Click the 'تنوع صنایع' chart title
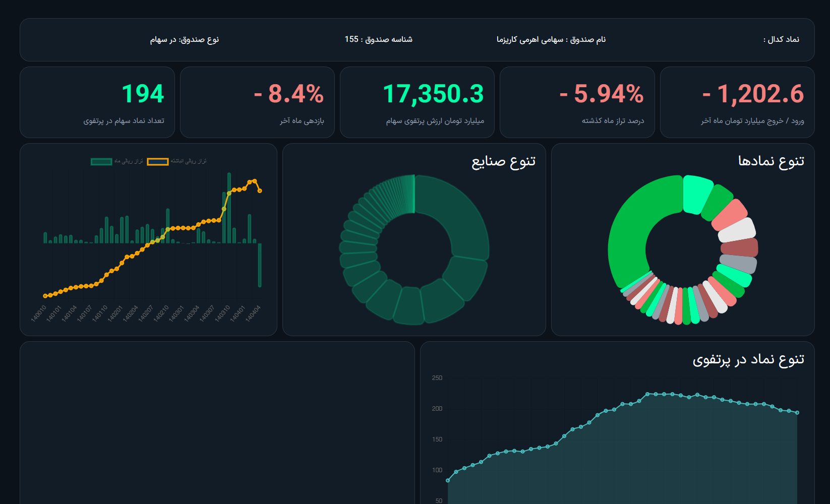The image size is (830, 504). click(503, 161)
